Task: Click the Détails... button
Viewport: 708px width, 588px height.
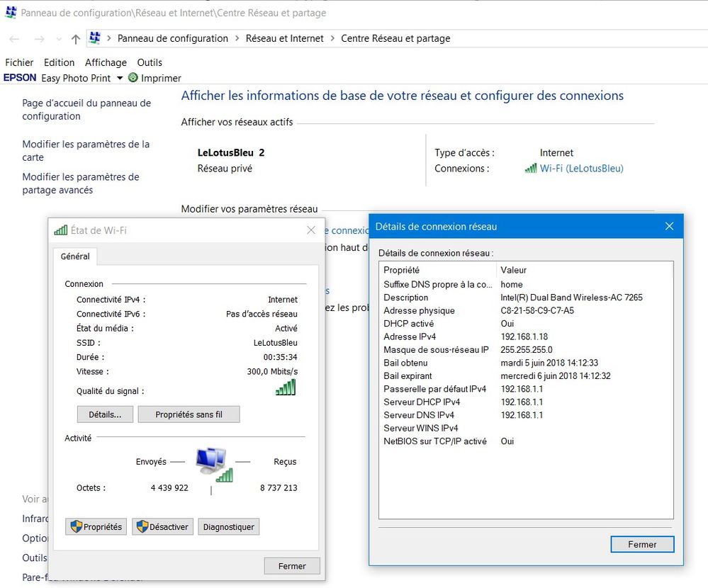Action: tap(105, 414)
